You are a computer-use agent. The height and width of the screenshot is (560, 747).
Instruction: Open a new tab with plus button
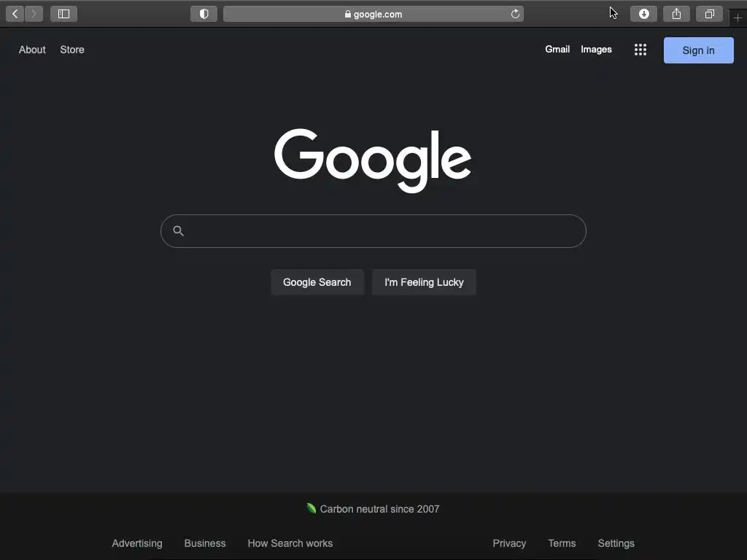click(738, 18)
